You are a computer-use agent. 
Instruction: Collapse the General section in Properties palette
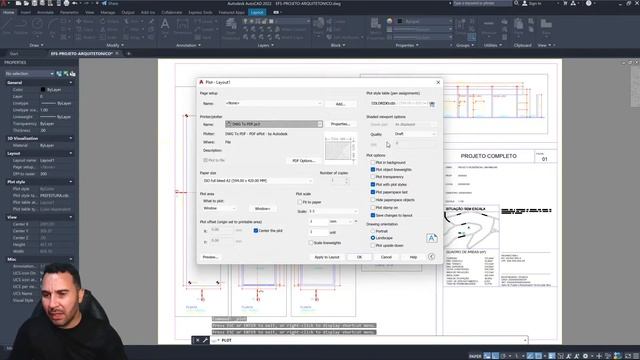[x=71, y=82]
